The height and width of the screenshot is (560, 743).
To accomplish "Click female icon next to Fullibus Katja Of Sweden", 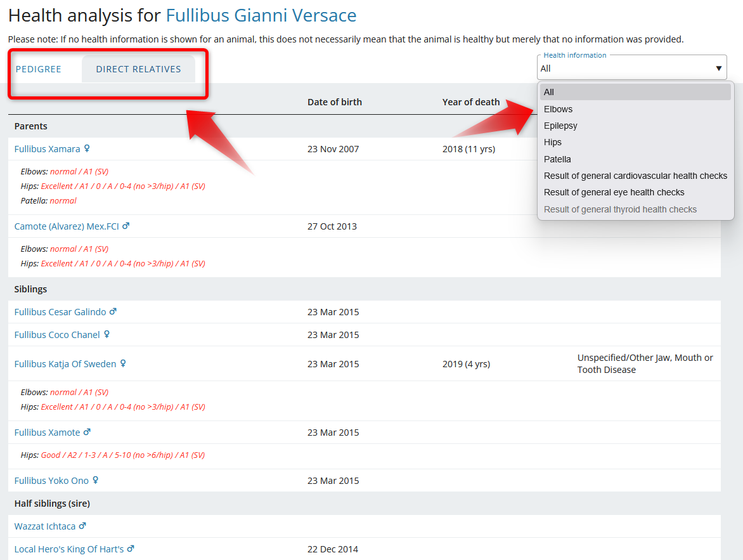I will 123,364.
